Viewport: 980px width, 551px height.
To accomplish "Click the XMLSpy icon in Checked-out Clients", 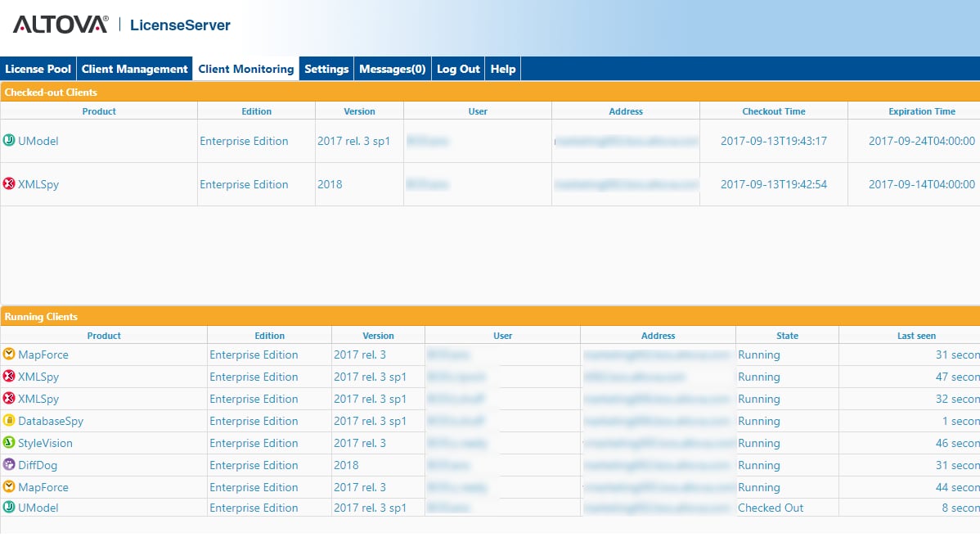I will pos(9,183).
